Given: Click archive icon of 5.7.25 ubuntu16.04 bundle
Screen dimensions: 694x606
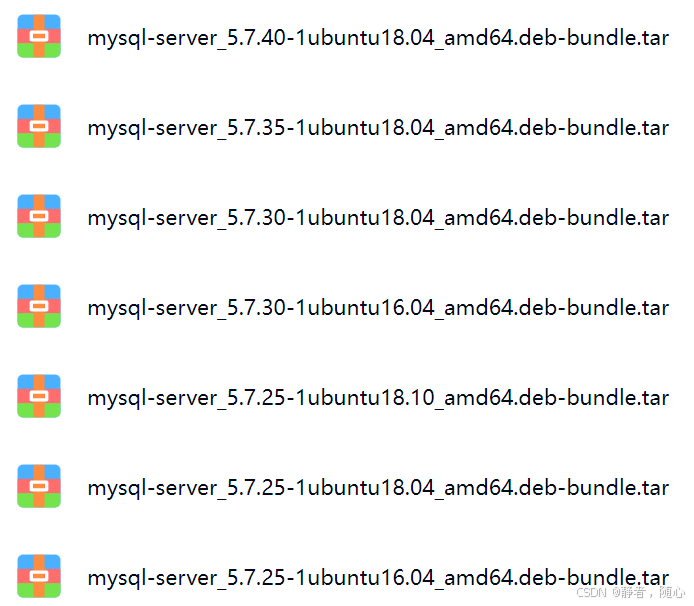Looking at the screenshot, I should 39,576.
